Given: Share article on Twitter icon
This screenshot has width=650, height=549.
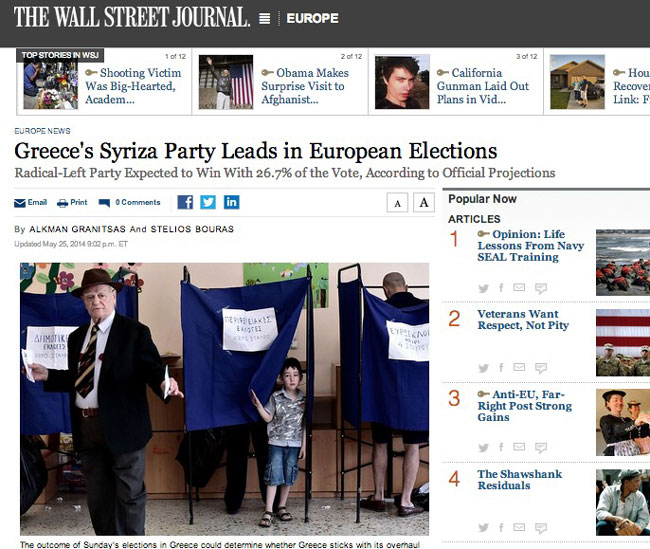Looking at the screenshot, I should (208, 202).
